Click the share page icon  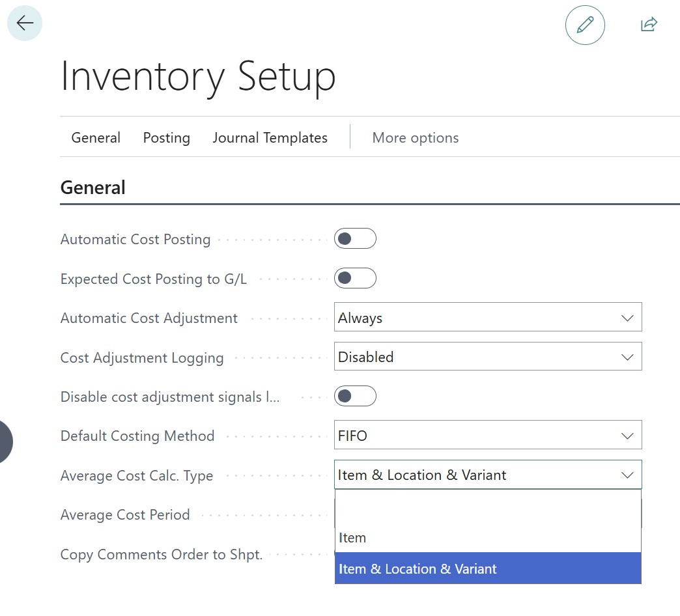point(649,25)
